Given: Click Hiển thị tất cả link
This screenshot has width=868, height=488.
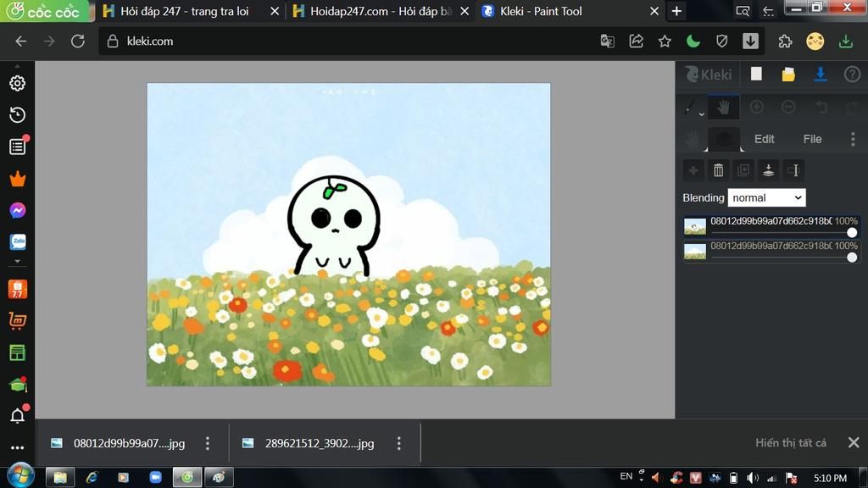Looking at the screenshot, I should [x=791, y=442].
